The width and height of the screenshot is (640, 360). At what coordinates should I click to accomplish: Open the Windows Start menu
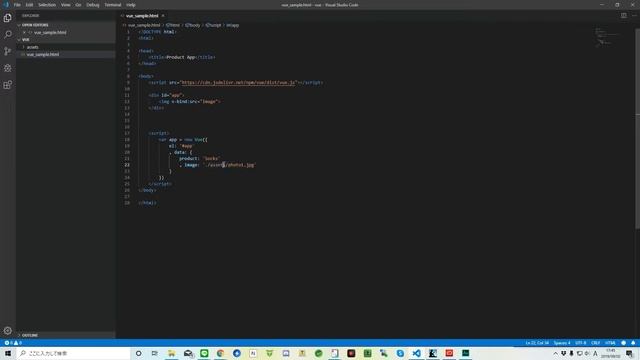coord(8,353)
